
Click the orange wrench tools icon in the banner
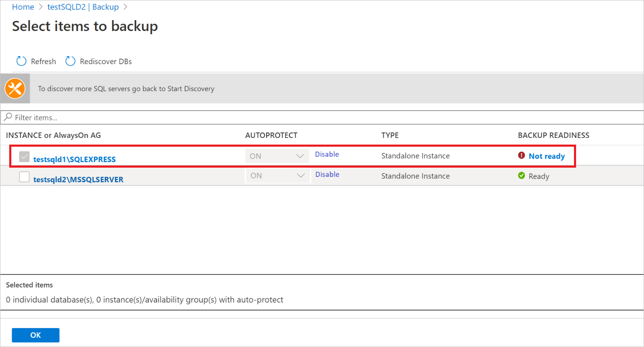point(15,88)
